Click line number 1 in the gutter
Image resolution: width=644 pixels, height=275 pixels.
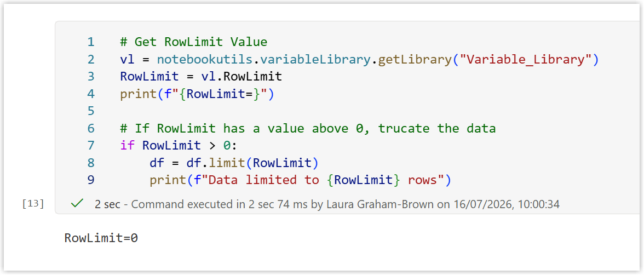(90, 42)
